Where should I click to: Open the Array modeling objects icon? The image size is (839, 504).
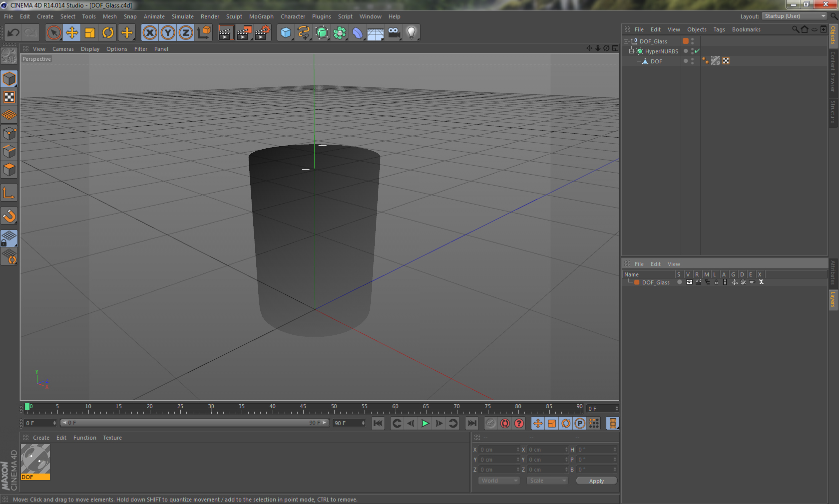(340, 33)
